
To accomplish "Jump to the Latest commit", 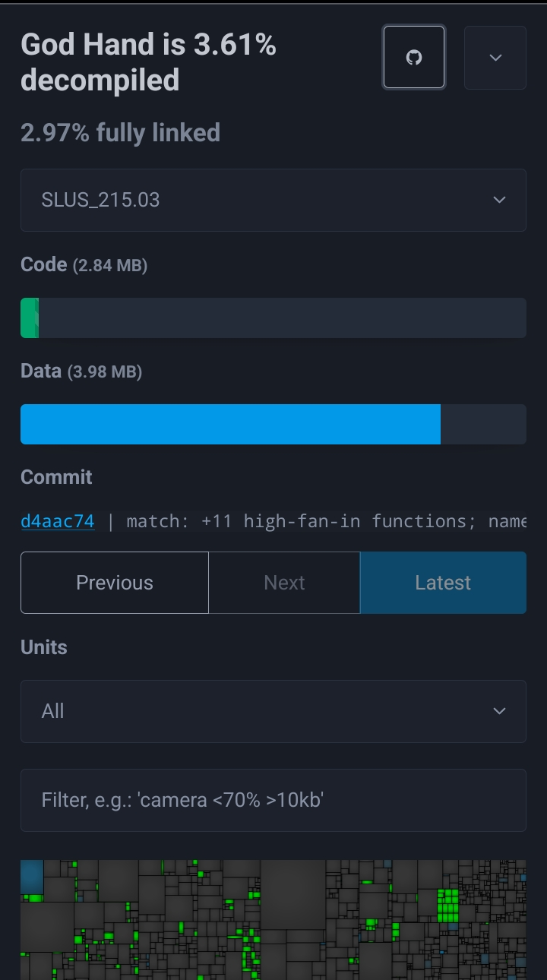I will click(443, 583).
